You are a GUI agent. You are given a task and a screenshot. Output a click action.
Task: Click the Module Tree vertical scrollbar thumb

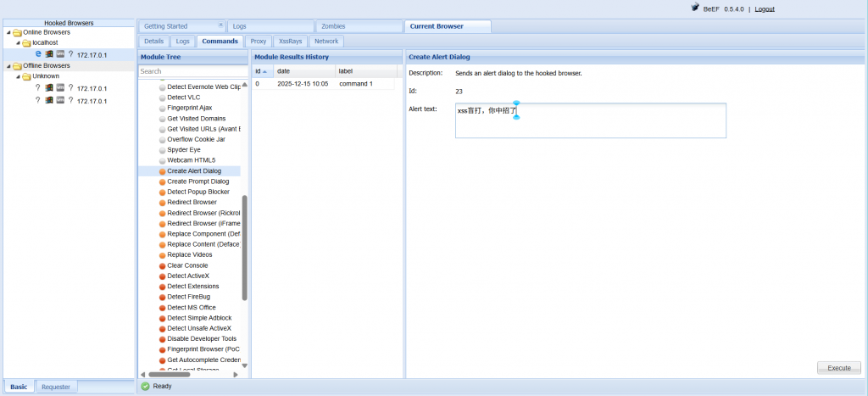245,248
